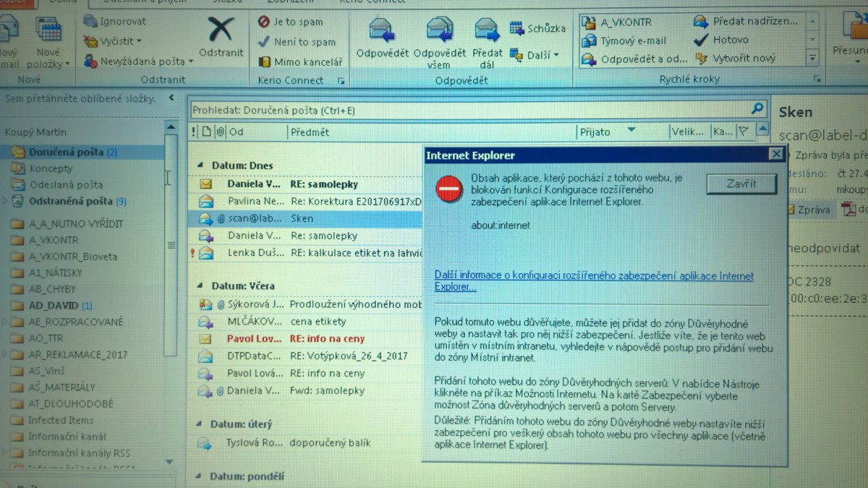
Task: Mark message with Je to spam
Action: point(264,22)
